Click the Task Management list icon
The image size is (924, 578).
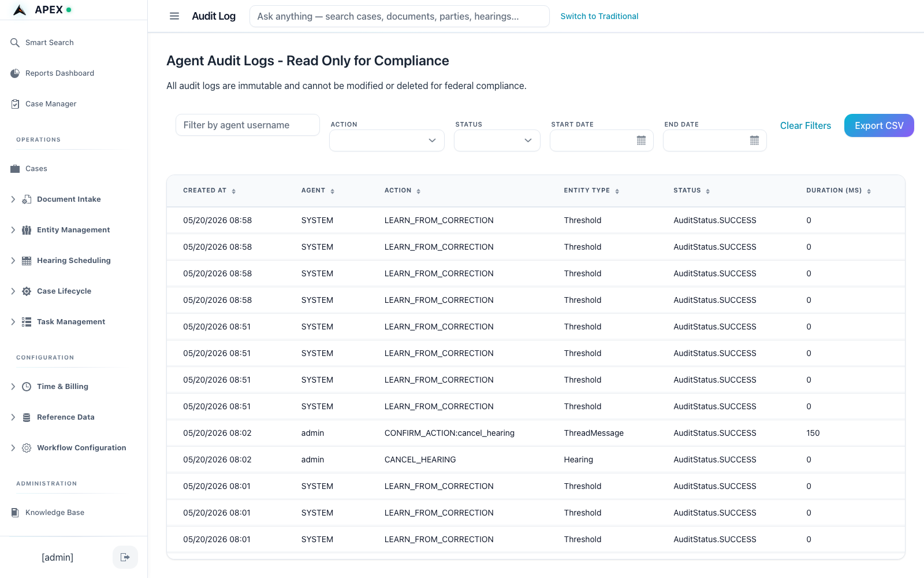click(27, 322)
